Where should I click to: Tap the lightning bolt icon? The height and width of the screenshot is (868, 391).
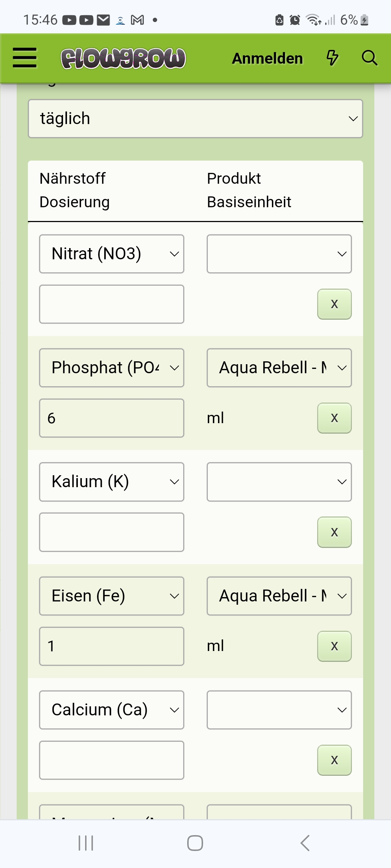point(332,58)
